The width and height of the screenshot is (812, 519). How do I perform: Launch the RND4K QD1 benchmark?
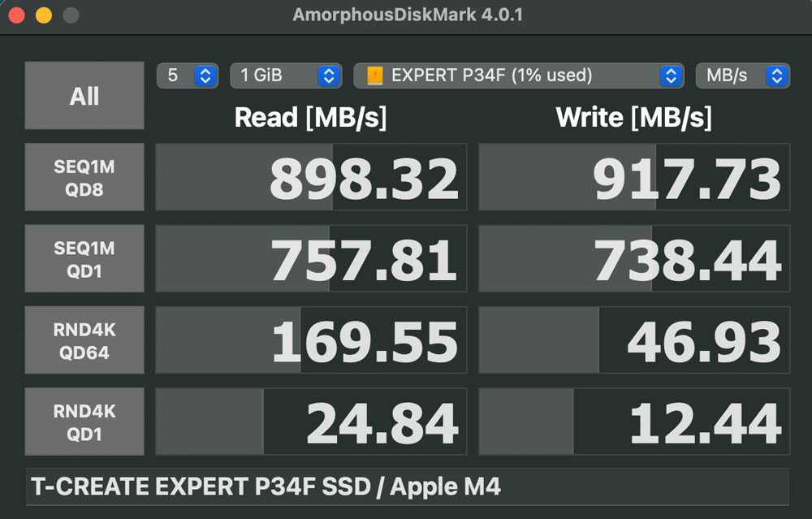(84, 421)
